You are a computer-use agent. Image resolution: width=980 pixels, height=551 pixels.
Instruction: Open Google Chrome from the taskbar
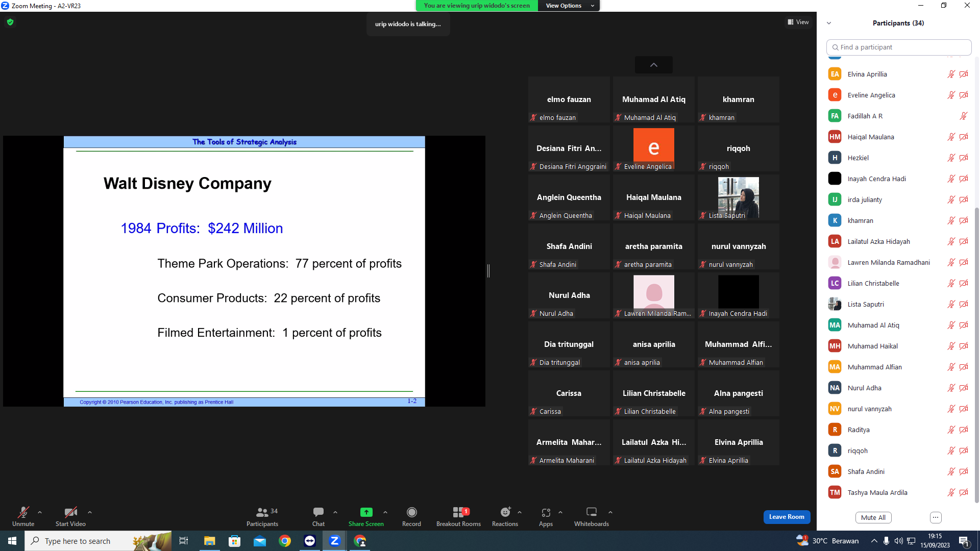click(285, 541)
